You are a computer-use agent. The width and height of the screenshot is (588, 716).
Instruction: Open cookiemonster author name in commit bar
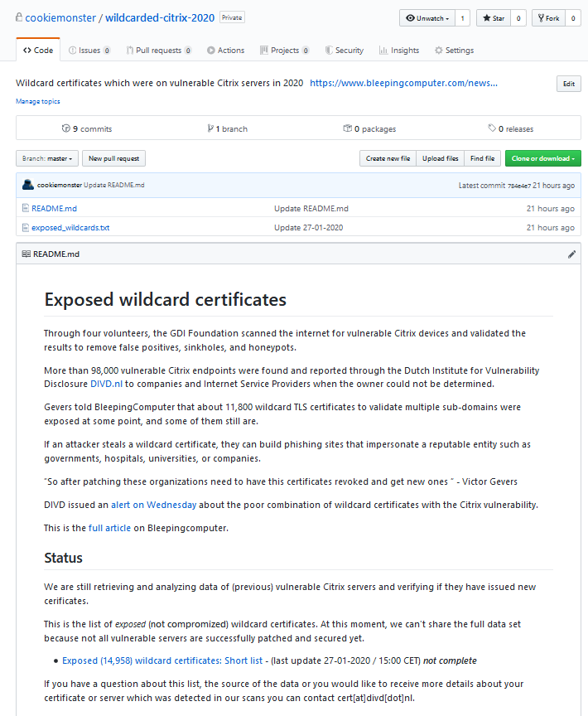tap(60, 185)
